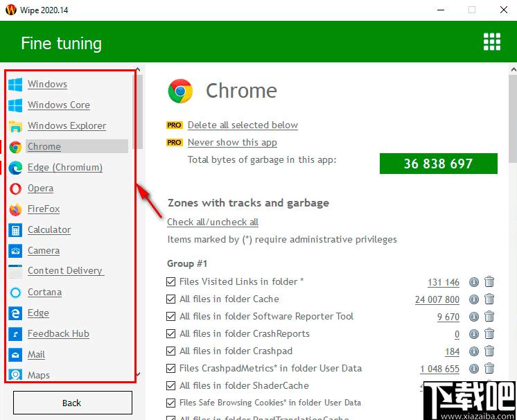Trash CrashpadMetrics files
The image size is (517, 420).
(489, 368)
